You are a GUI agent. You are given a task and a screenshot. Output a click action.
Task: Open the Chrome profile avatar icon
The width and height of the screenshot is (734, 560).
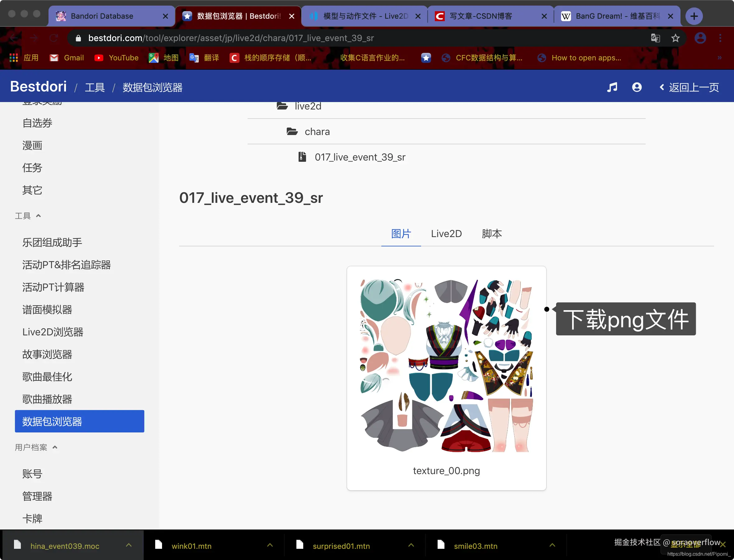[x=700, y=38]
